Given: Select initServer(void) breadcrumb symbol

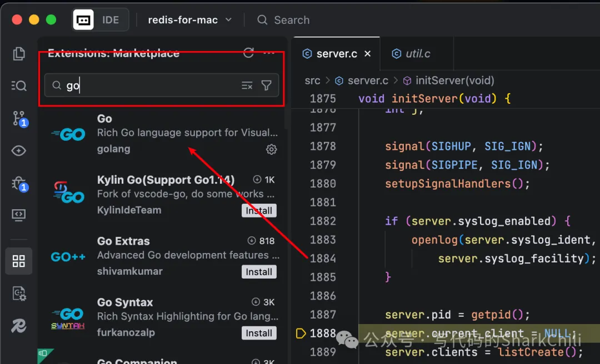Looking at the screenshot, I should pyautogui.click(x=448, y=80).
